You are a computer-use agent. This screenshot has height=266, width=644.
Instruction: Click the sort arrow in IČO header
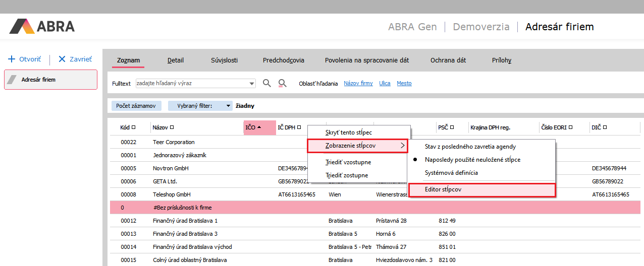[259, 127]
